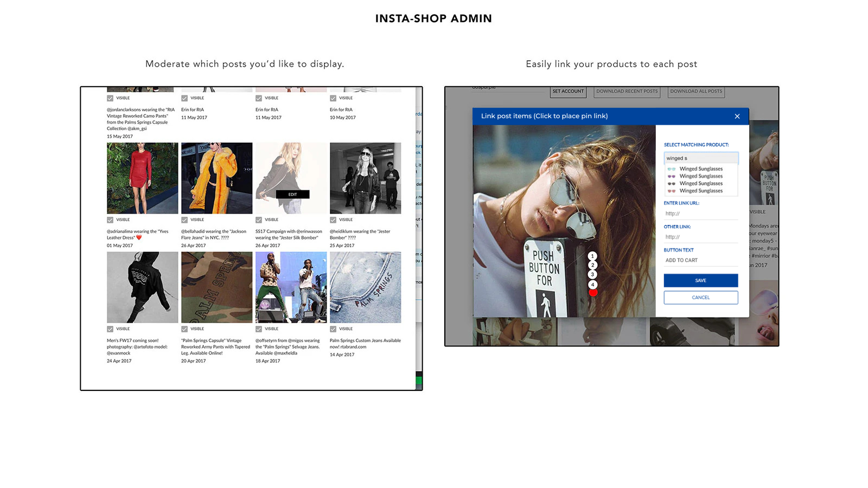Select pin number 2 on the photo
The image size is (868, 488).
[592, 265]
